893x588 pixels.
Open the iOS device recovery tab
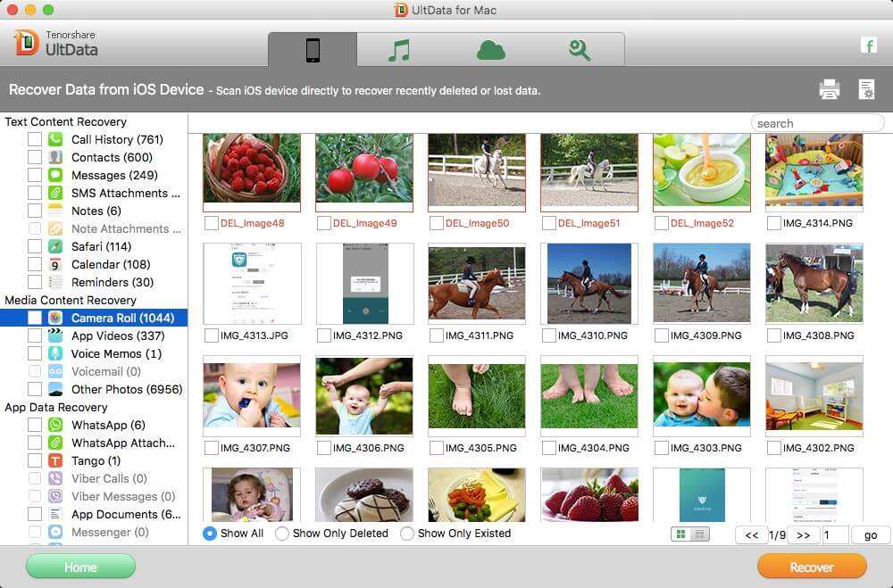click(x=313, y=50)
